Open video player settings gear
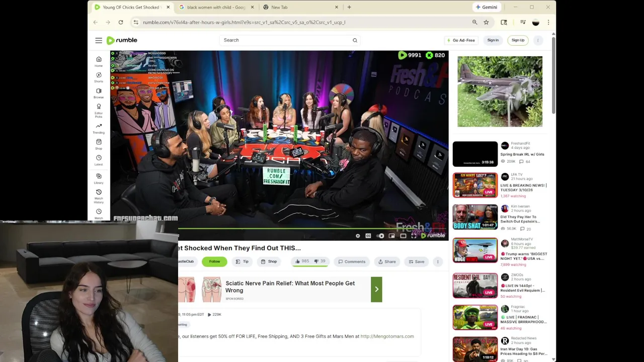The width and height of the screenshot is (644, 362). (x=358, y=236)
